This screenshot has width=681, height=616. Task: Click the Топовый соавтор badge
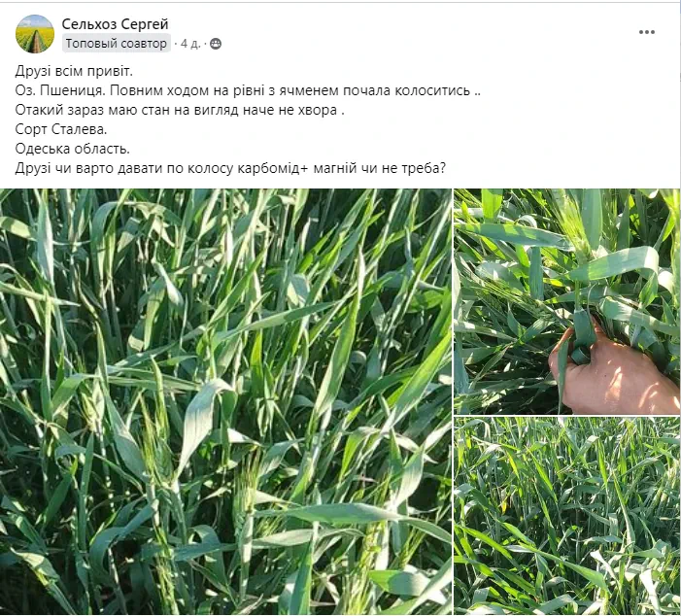click(x=116, y=44)
